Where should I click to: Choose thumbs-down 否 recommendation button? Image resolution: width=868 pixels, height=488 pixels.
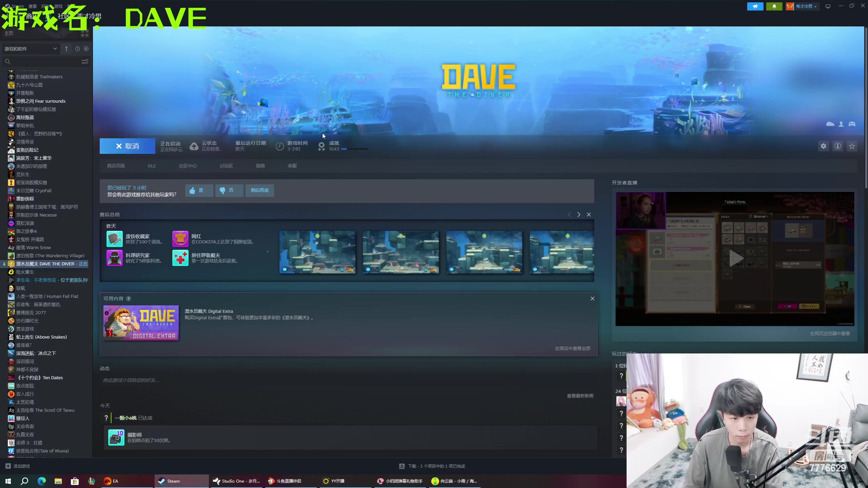tap(229, 190)
